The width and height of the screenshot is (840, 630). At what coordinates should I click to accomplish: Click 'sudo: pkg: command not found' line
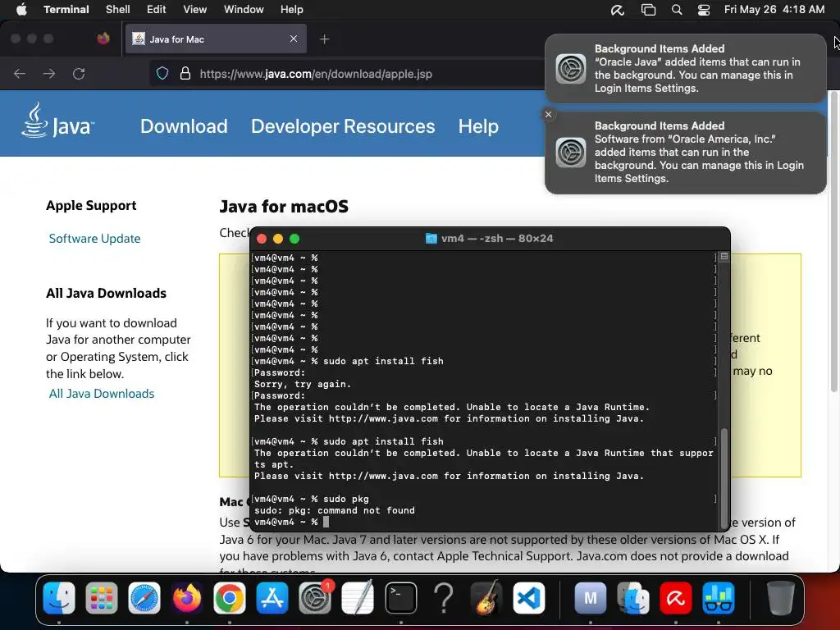(335, 510)
